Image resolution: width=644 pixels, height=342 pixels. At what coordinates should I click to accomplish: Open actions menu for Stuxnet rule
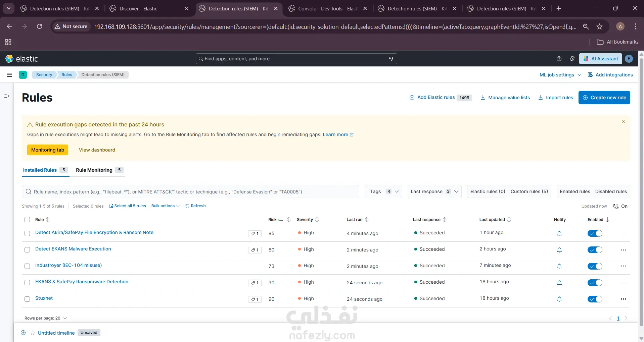[x=624, y=299]
